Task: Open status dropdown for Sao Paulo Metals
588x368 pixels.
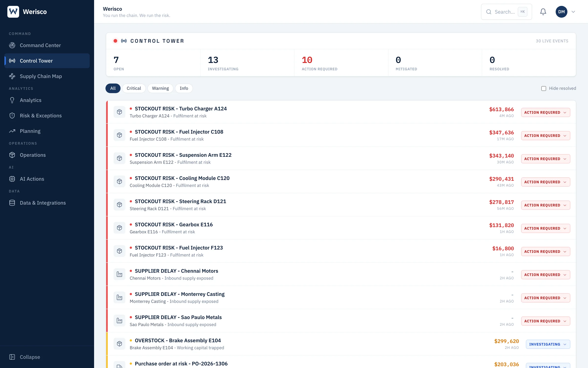Action: tap(546, 321)
